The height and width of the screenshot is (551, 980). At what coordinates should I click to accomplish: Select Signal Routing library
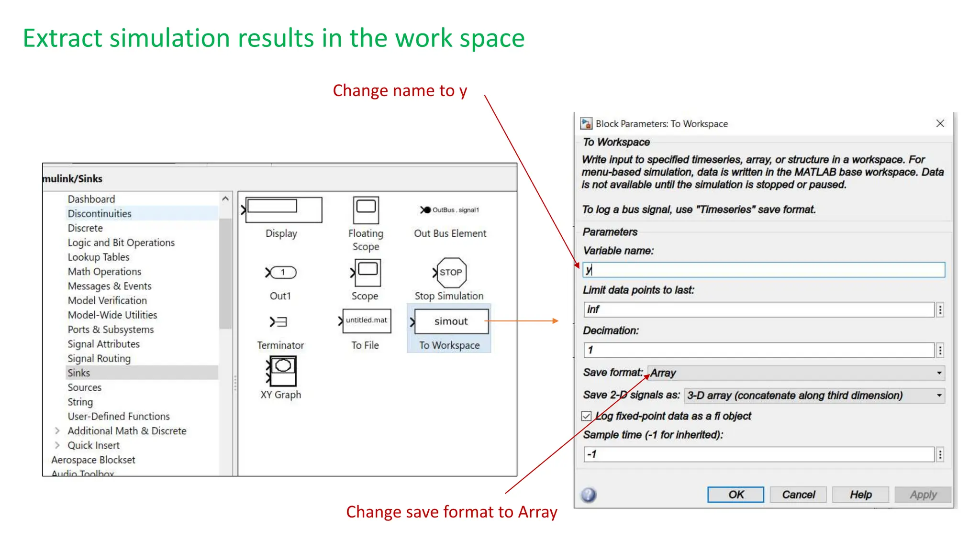click(x=99, y=358)
